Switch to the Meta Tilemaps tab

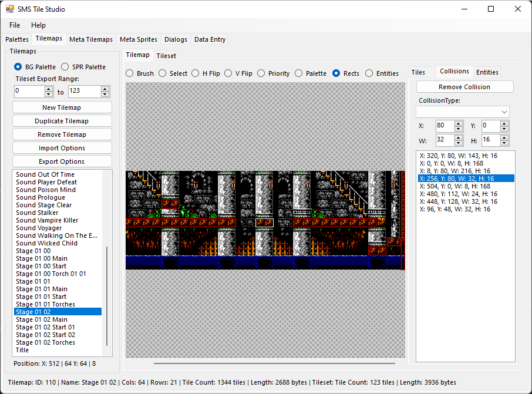coord(91,39)
